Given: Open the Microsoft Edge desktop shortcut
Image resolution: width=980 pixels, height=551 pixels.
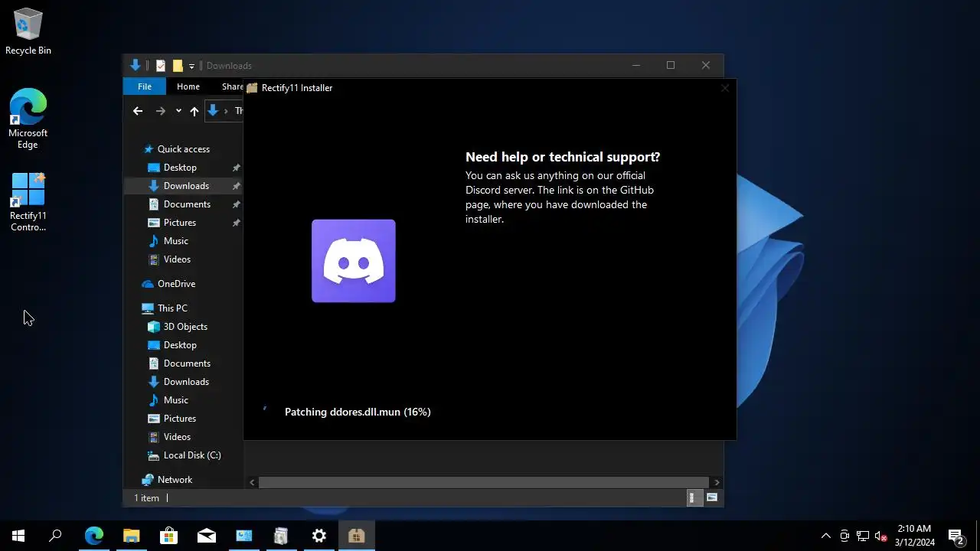Looking at the screenshot, I should point(28,119).
